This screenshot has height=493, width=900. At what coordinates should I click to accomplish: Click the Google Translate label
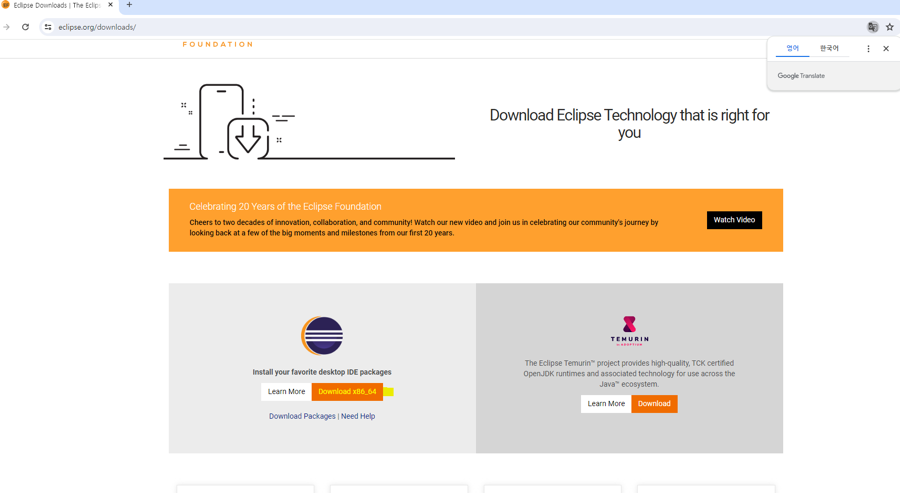coord(801,76)
